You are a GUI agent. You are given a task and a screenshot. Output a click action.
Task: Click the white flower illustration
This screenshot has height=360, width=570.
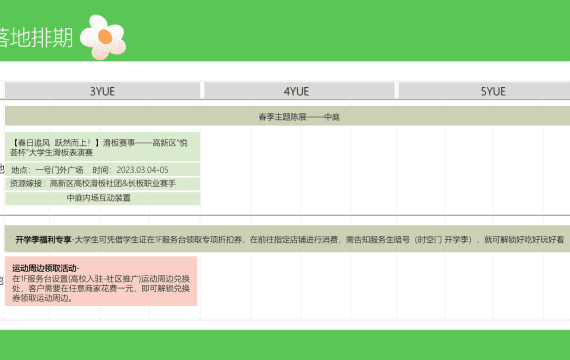103,37
